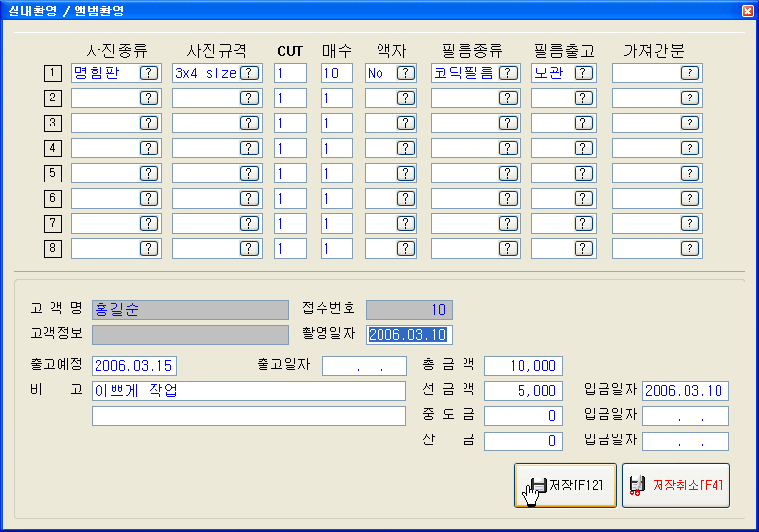Open 사진종류 lookup in row 1
759x532 pixels.
tap(149, 73)
